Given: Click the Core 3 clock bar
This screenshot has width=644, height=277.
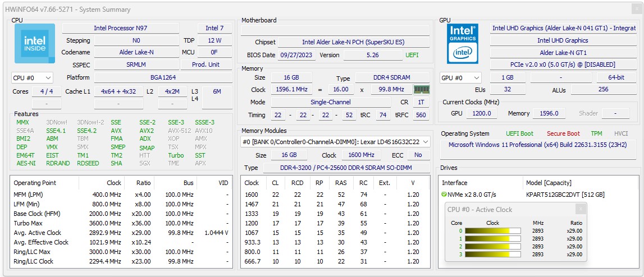Looking at the screenshot, I should click(x=493, y=255).
